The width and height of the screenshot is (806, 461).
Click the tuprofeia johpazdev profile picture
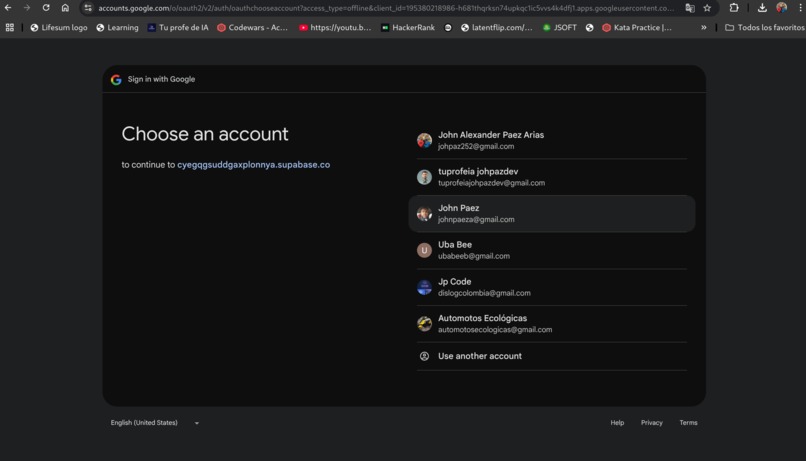point(424,177)
